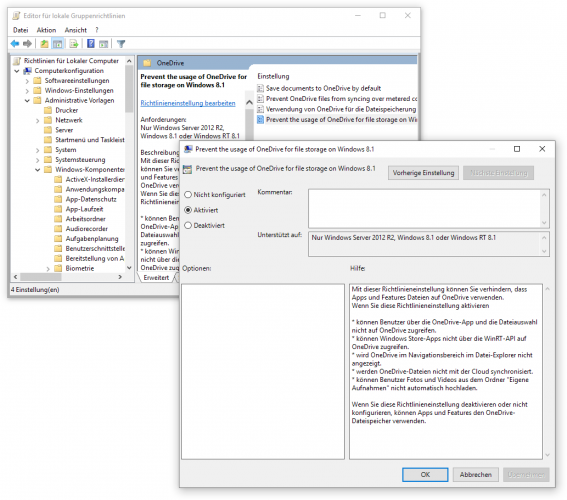The height and width of the screenshot is (500, 567).
Task: Collapse the Computerkonfiguration tree node
Action: [17, 71]
